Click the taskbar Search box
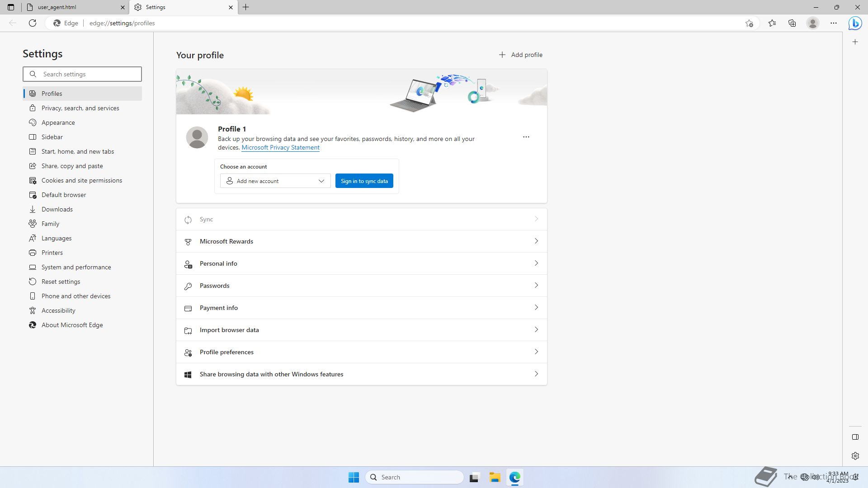Image resolution: width=868 pixels, height=488 pixels. [415, 477]
